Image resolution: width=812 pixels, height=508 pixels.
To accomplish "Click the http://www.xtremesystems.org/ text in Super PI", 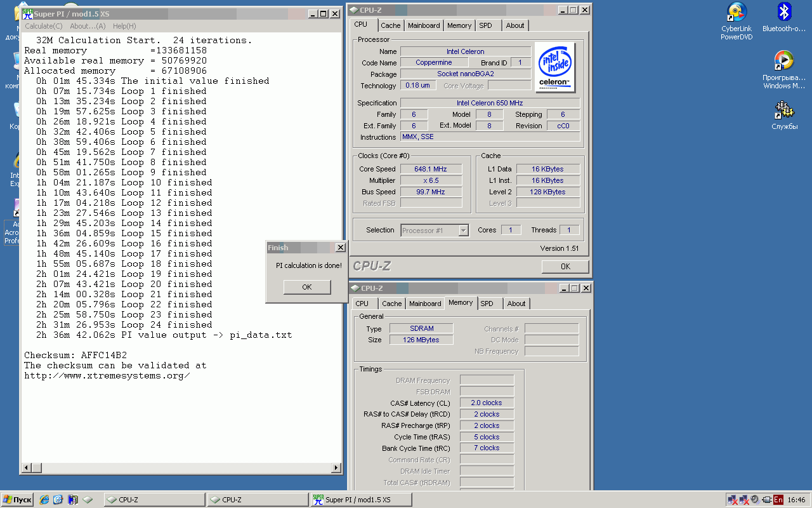I will [x=107, y=375].
